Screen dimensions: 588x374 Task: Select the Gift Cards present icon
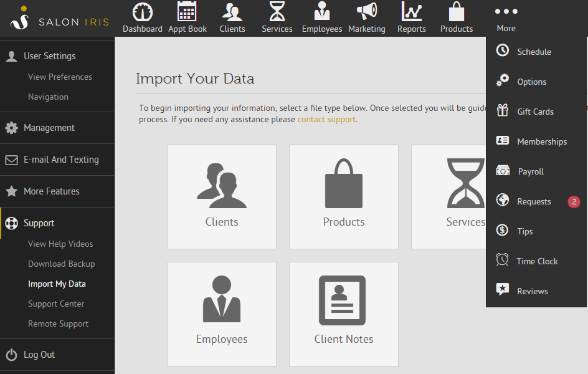click(503, 111)
